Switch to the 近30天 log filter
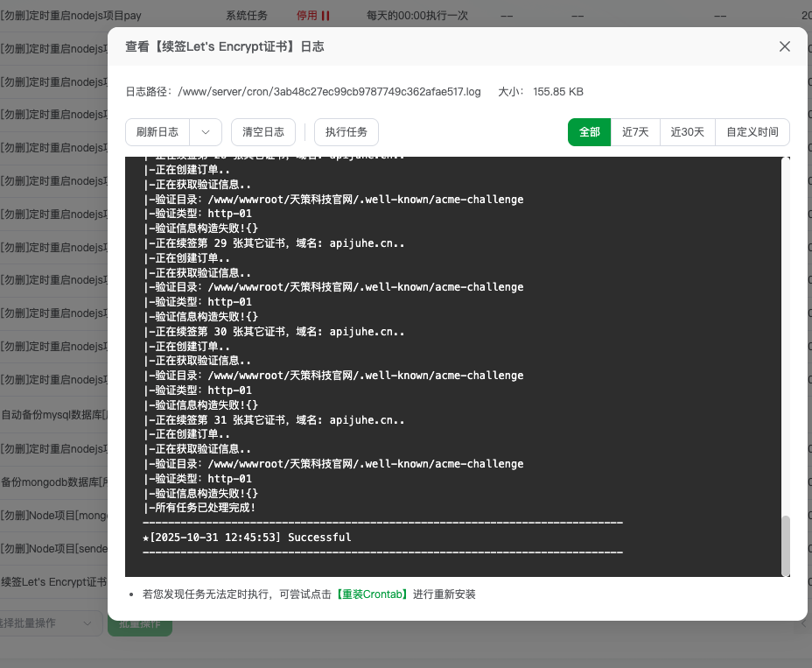 pyautogui.click(x=687, y=132)
